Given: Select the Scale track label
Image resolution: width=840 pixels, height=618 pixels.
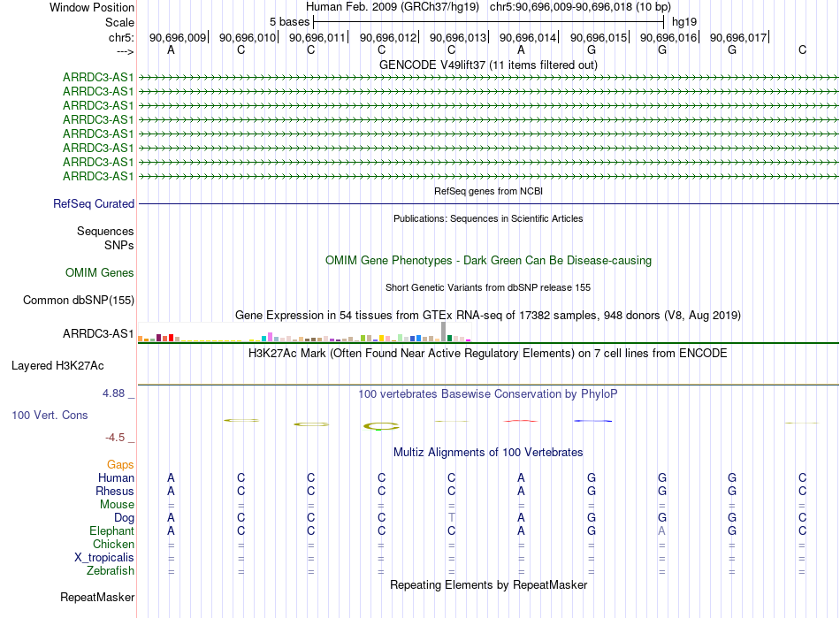Looking at the screenshot, I should click(119, 22).
